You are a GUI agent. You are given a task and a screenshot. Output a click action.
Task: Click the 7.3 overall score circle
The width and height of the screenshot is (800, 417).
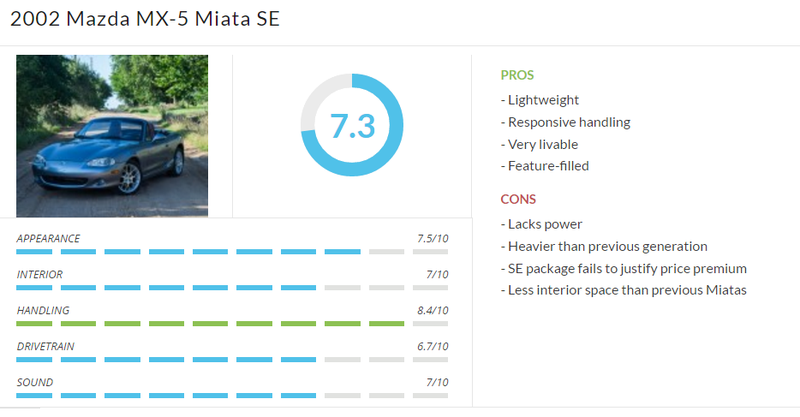352,125
